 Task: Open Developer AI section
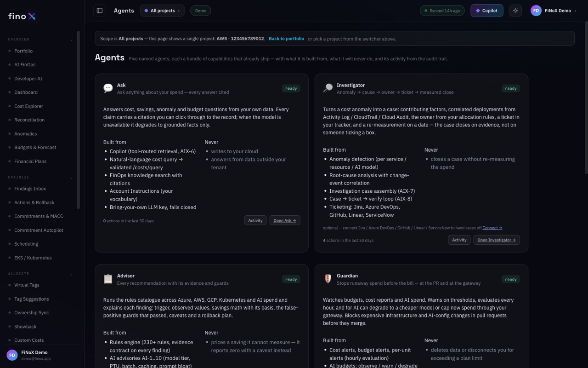tap(28, 79)
